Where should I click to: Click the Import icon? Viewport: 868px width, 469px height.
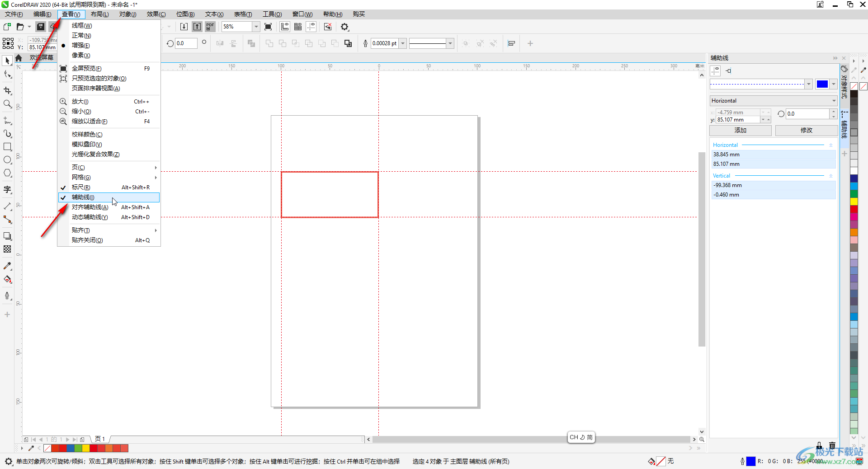pyautogui.click(x=184, y=27)
